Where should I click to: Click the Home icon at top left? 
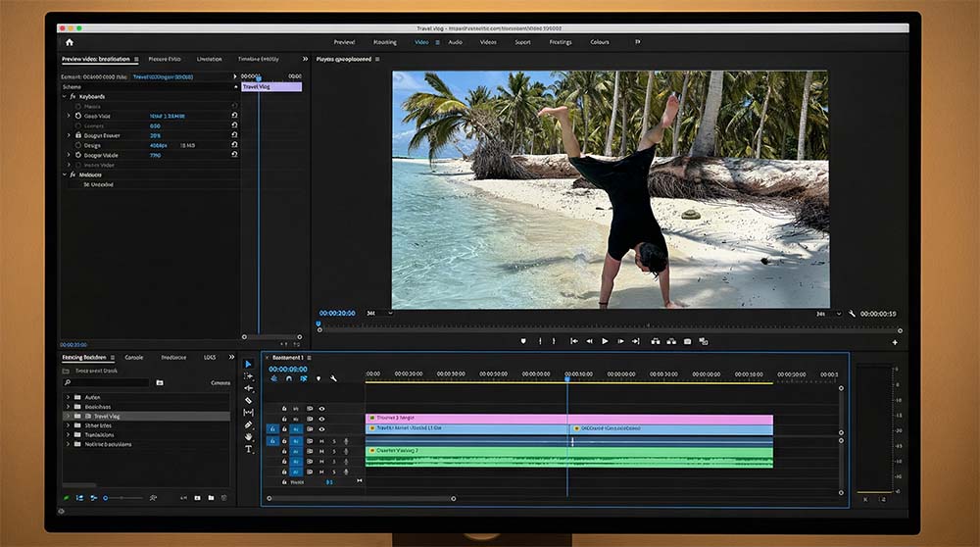point(69,42)
